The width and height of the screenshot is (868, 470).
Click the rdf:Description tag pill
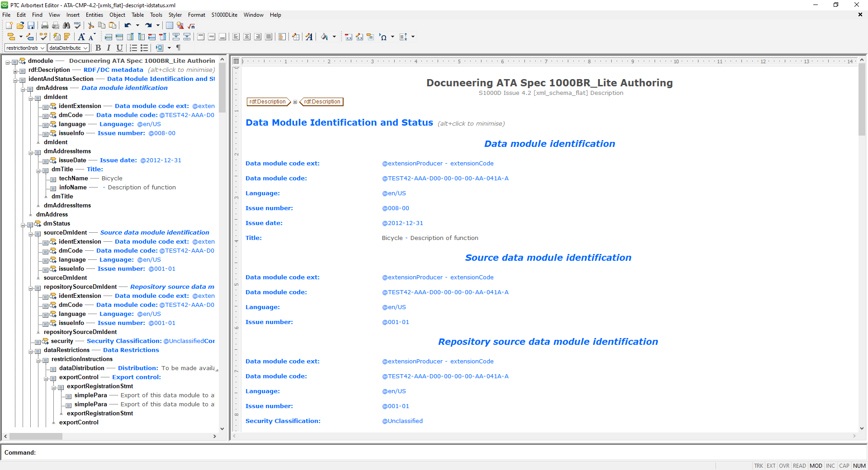(x=268, y=102)
